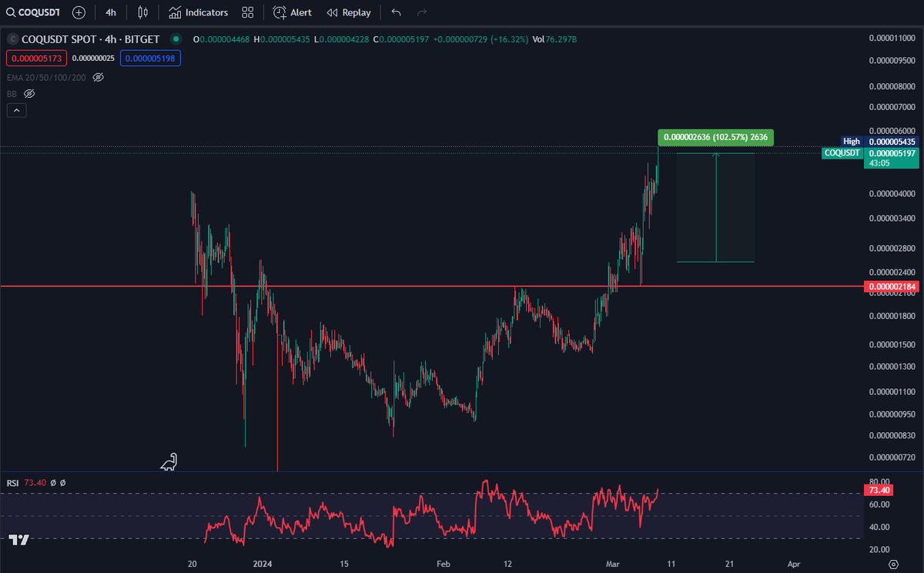Click price scale value 0.000001500
Viewport: 924px width, 573px height.
point(892,343)
